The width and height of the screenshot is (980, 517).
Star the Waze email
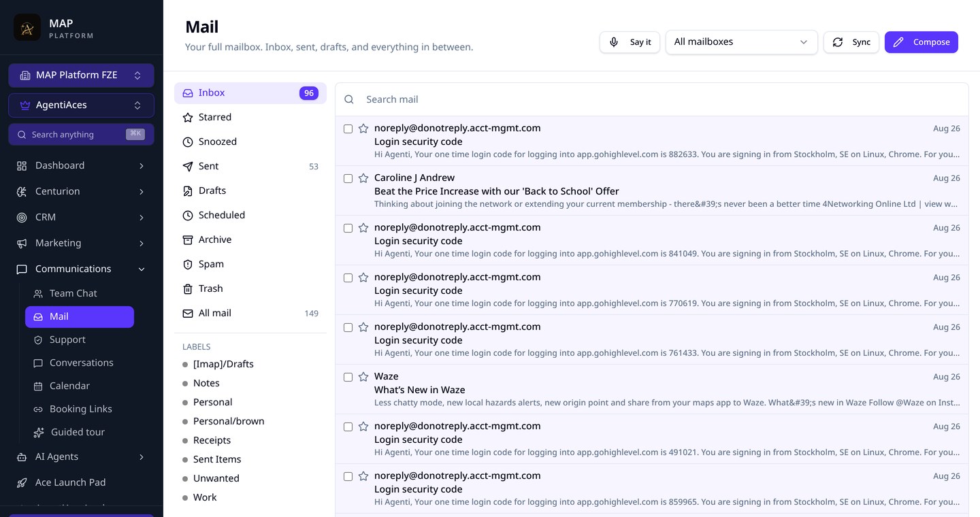[x=363, y=377]
